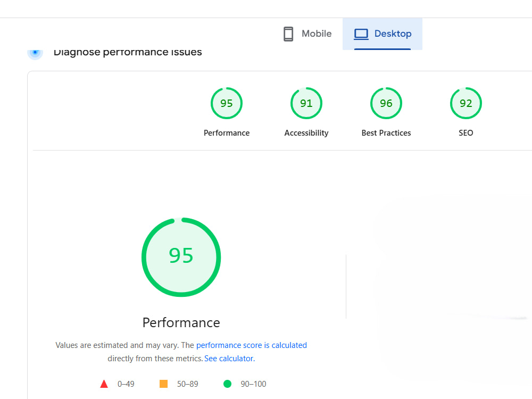This screenshot has height=399, width=532.
Task: Open the Performance score gauge 95
Action: pyautogui.click(x=227, y=103)
